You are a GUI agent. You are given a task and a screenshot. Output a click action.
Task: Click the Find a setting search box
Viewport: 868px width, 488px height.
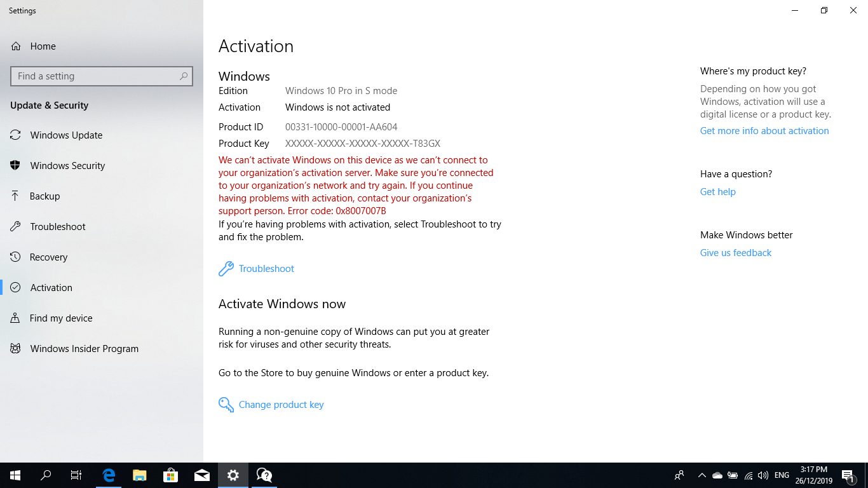click(x=102, y=76)
